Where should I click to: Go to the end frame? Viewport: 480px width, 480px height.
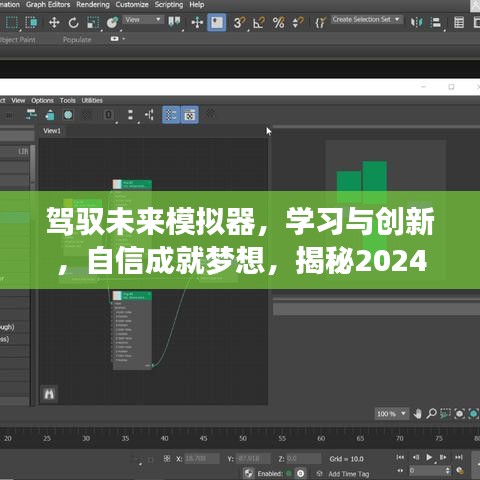pyautogui.click(x=459, y=457)
